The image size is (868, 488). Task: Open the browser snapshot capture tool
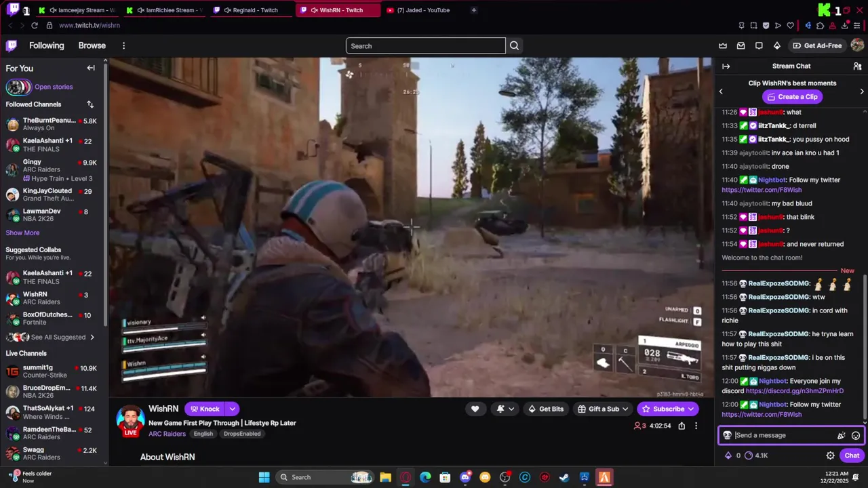point(753,25)
